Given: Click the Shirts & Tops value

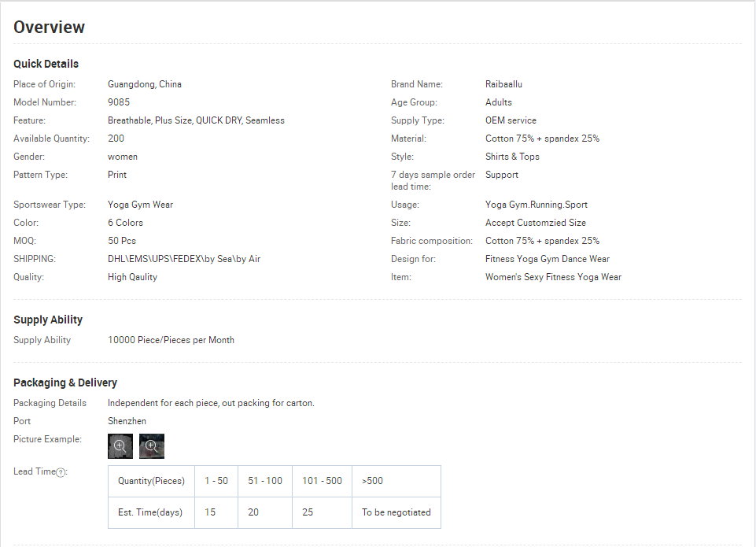Looking at the screenshot, I should [x=512, y=157].
